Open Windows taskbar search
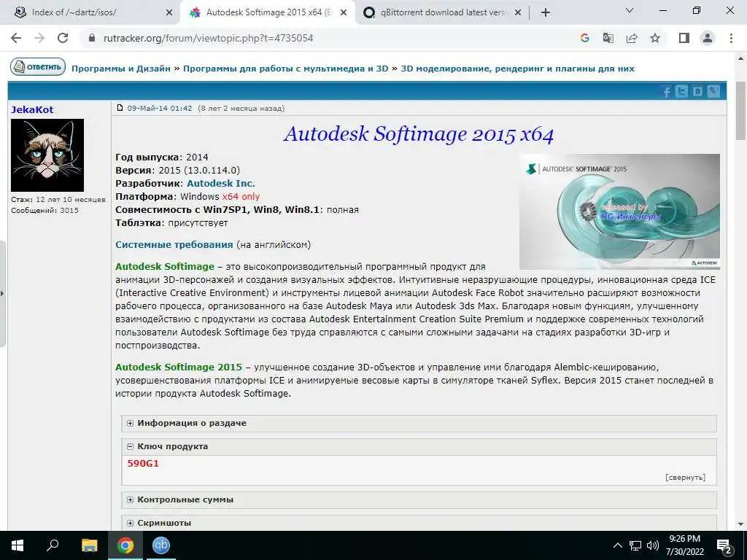The image size is (747, 560). [x=53, y=545]
